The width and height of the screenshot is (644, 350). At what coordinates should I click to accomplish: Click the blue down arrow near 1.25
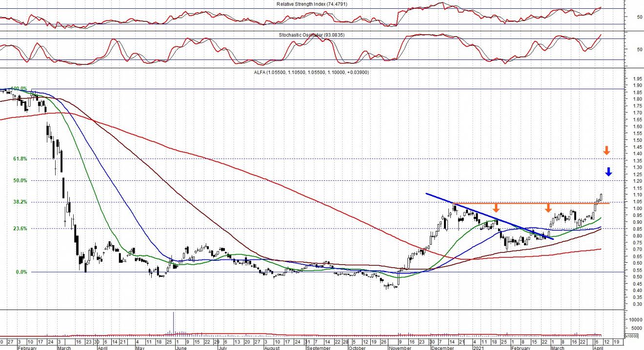pyautogui.click(x=608, y=172)
